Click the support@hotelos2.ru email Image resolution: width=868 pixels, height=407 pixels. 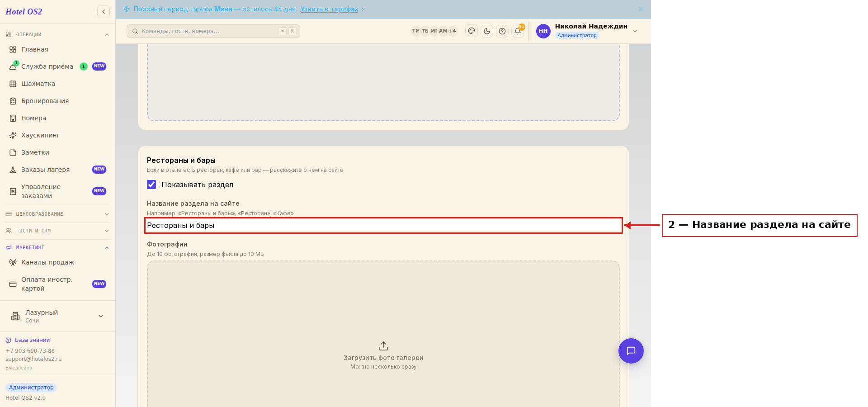click(33, 359)
